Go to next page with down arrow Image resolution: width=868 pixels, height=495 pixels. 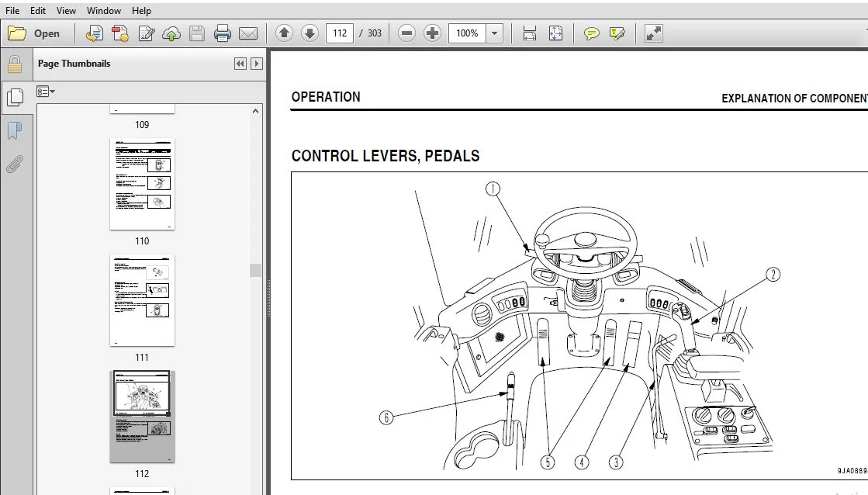tap(310, 33)
